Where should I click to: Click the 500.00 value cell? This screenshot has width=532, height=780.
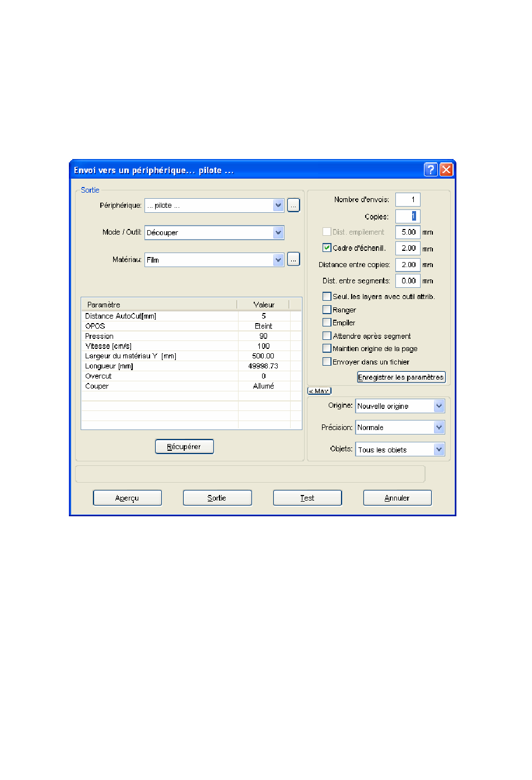[264, 356]
